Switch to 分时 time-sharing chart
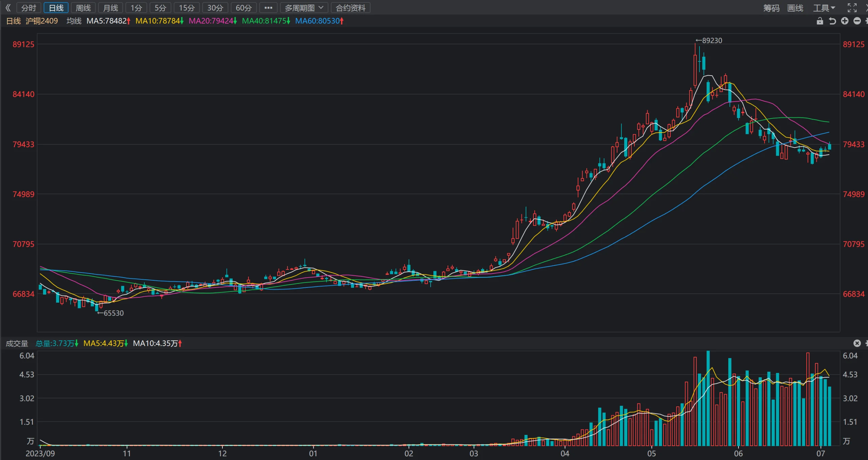Image resolution: width=868 pixels, height=460 pixels. coord(28,8)
